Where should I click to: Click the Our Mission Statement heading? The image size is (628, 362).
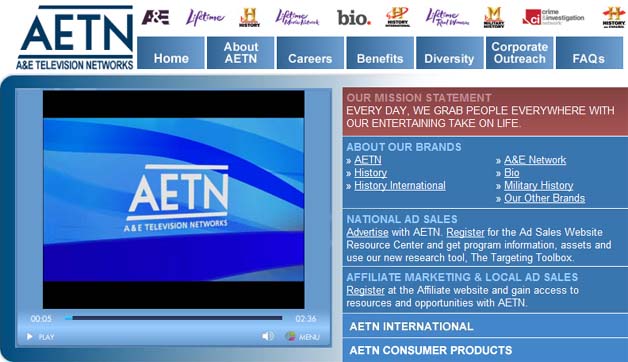(x=419, y=98)
